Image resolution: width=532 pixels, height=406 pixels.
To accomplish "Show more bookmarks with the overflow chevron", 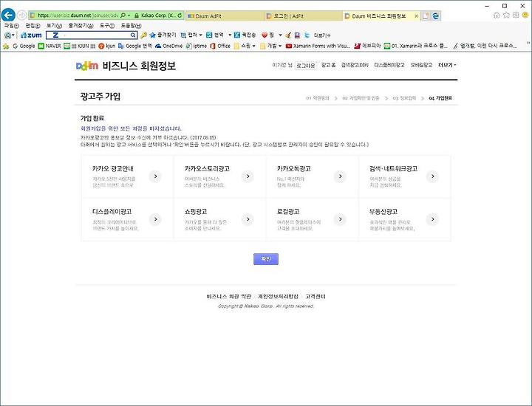I will tap(528, 44).
